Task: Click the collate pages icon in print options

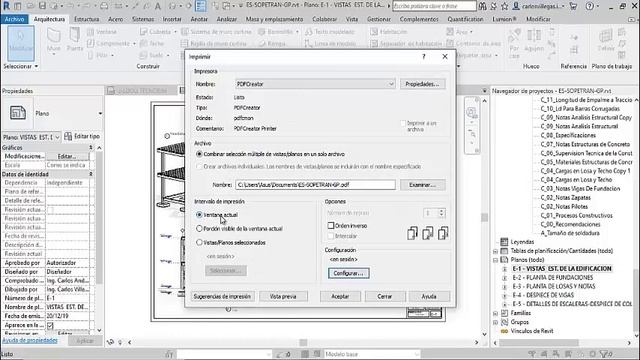Action: click(x=427, y=233)
